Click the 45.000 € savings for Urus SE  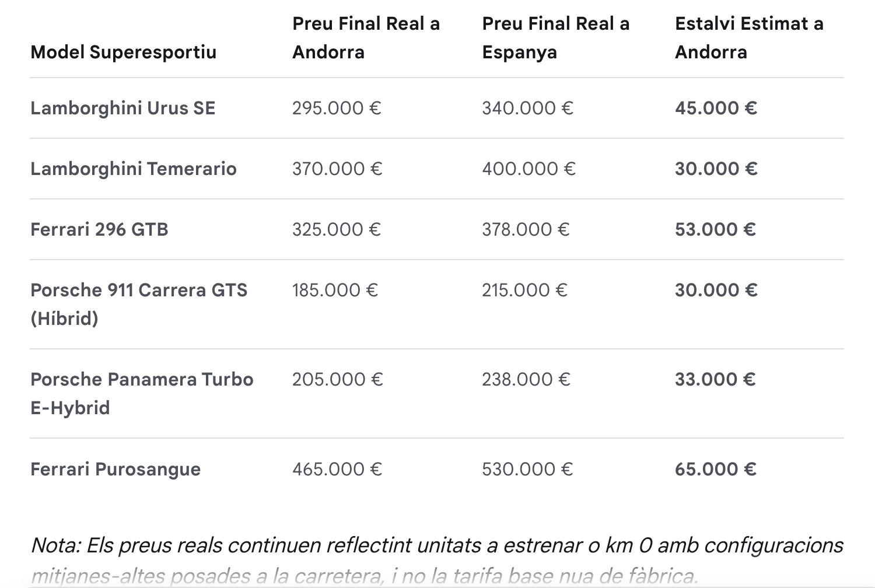(x=716, y=108)
